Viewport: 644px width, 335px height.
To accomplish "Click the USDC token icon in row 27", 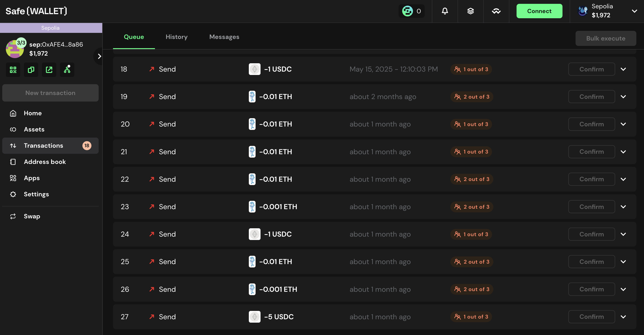I will point(254,317).
